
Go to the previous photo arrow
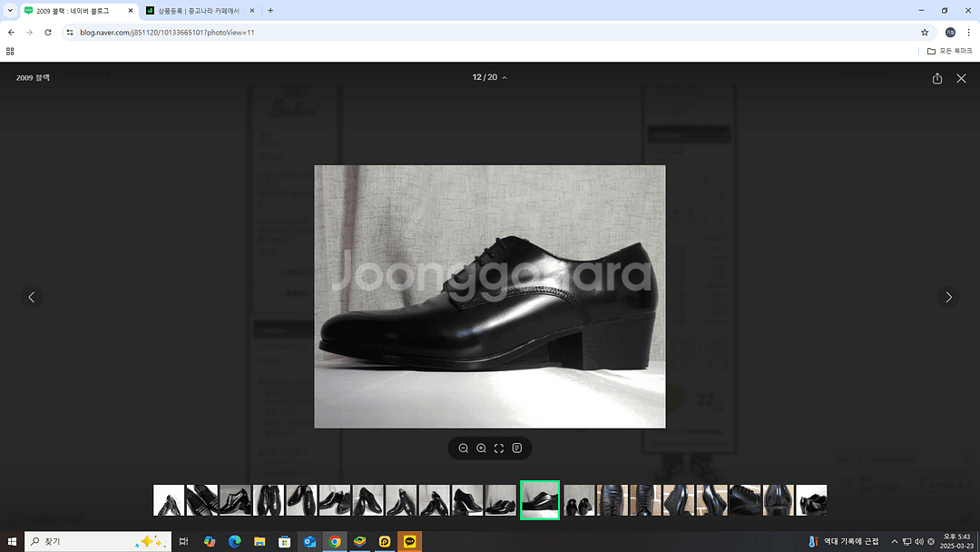(32, 297)
